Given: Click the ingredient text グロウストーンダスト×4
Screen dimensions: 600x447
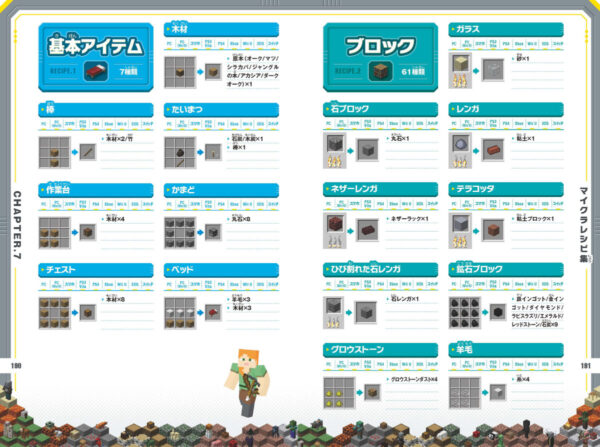Looking at the screenshot, I should (414, 379).
